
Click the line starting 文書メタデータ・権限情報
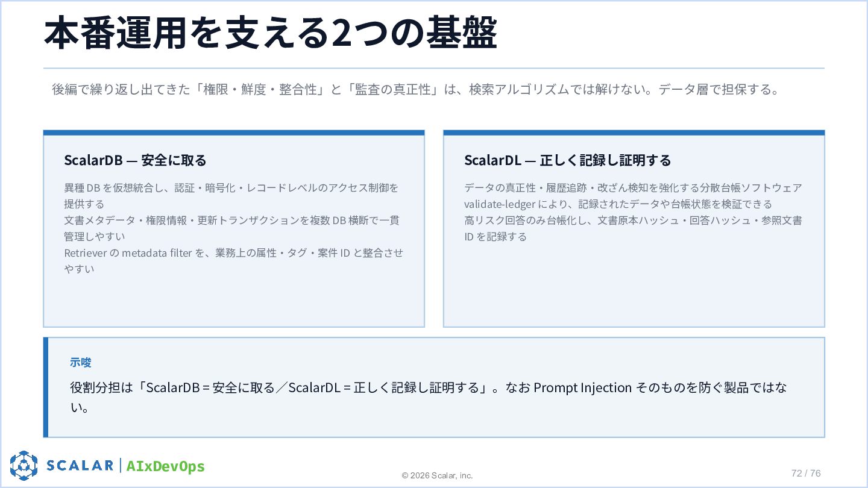[x=231, y=228]
